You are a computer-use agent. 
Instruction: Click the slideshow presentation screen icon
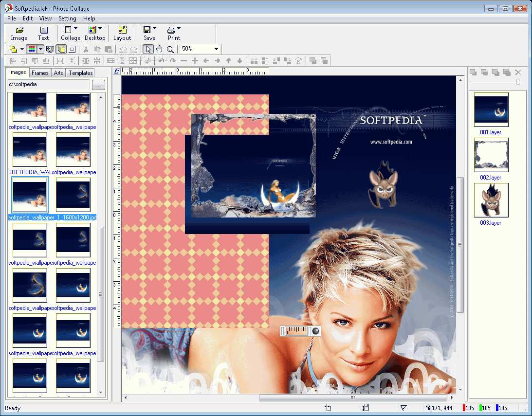[50, 49]
